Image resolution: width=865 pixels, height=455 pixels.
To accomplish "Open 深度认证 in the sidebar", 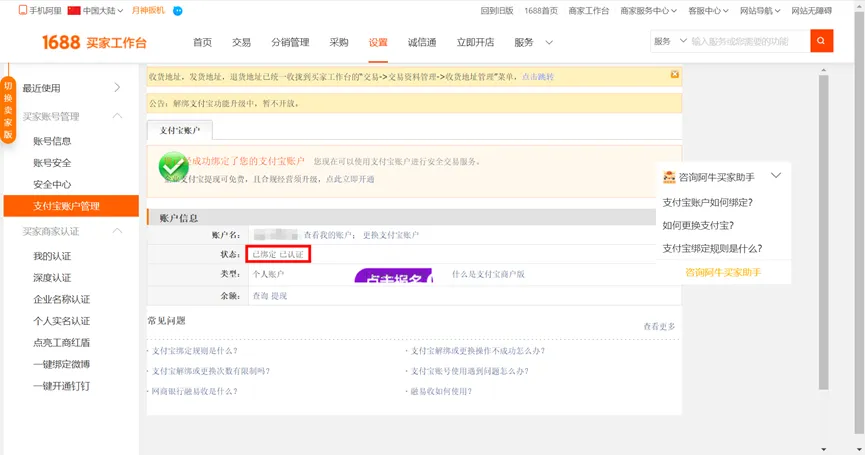I will click(x=52, y=277).
